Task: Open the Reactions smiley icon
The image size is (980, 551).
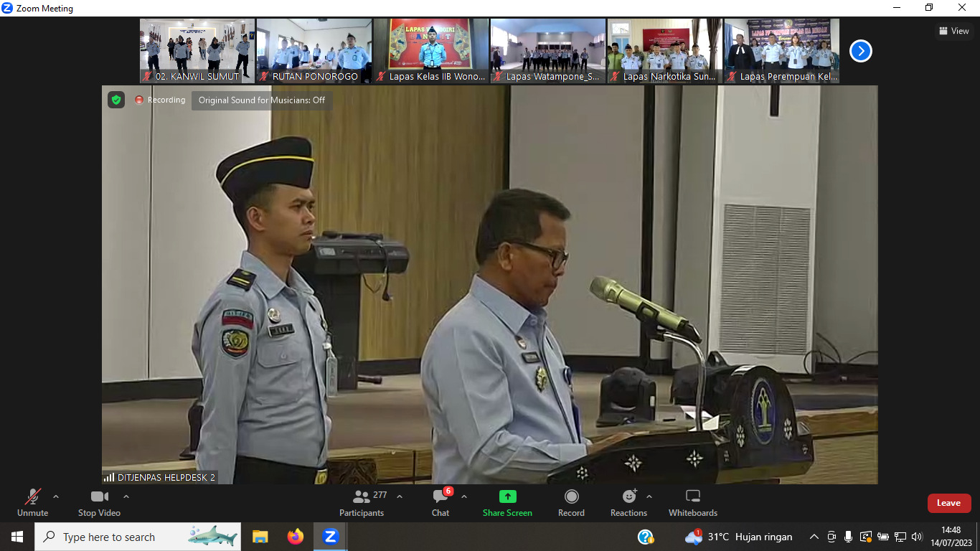Action: pos(628,496)
